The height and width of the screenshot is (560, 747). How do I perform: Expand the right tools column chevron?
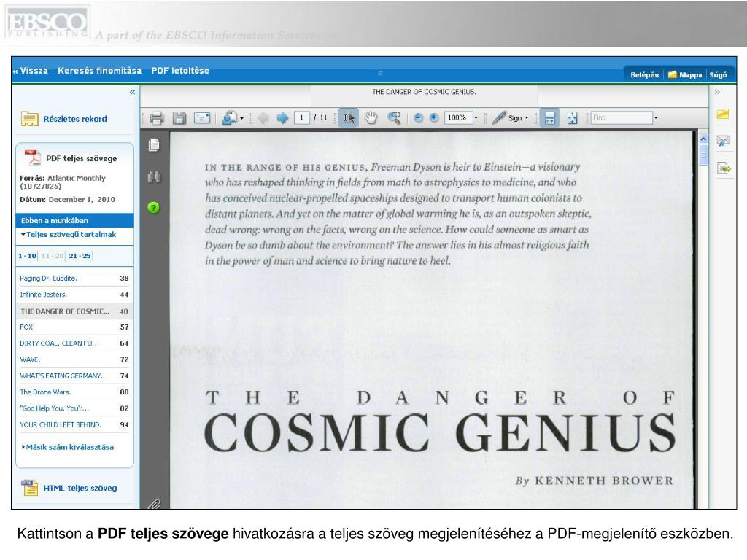717,92
